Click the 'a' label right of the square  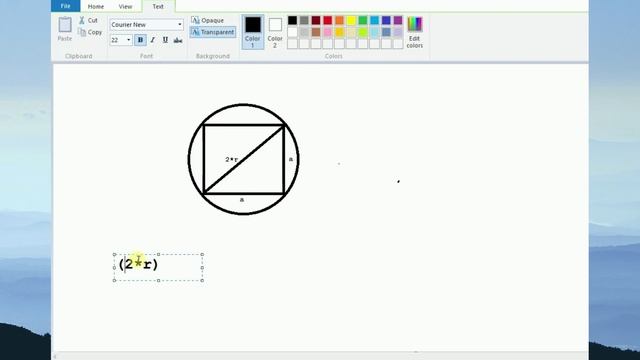[291, 159]
